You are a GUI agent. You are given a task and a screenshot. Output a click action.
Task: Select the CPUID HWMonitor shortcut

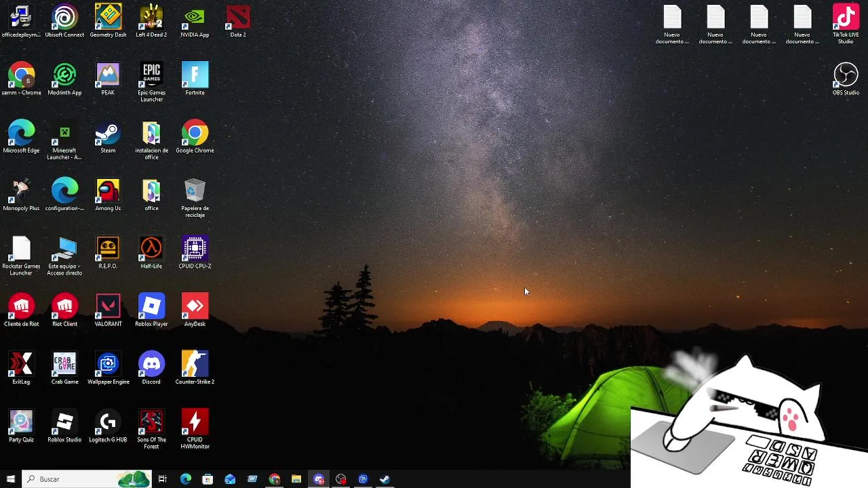click(195, 430)
